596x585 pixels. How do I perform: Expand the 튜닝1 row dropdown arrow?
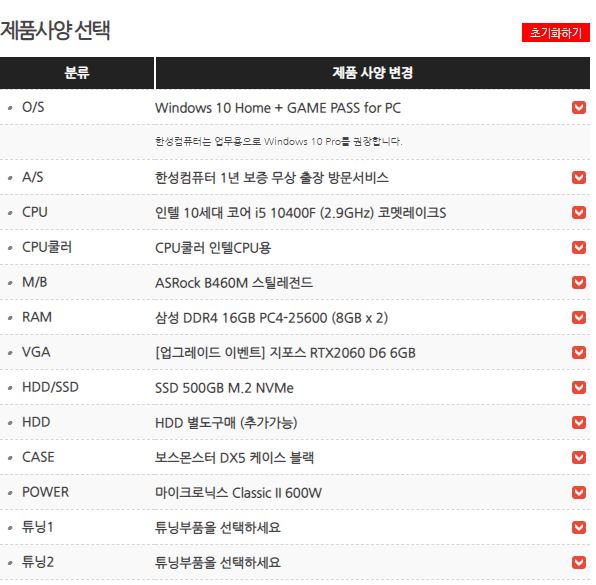point(579,527)
